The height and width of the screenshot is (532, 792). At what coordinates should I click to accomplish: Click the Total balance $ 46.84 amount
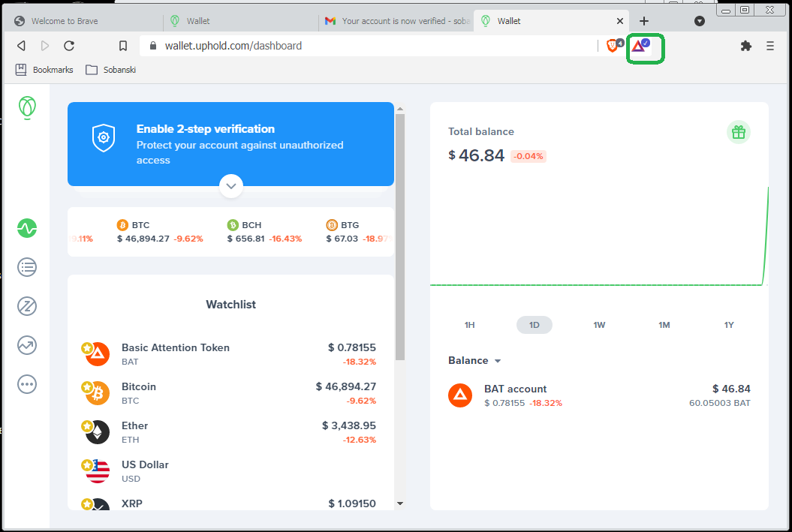tap(476, 155)
